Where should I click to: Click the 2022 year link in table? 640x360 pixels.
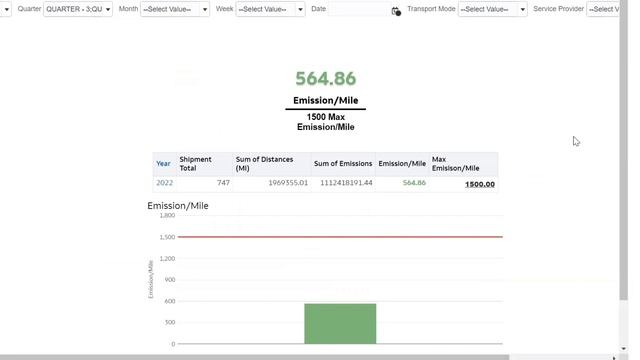pos(164,182)
